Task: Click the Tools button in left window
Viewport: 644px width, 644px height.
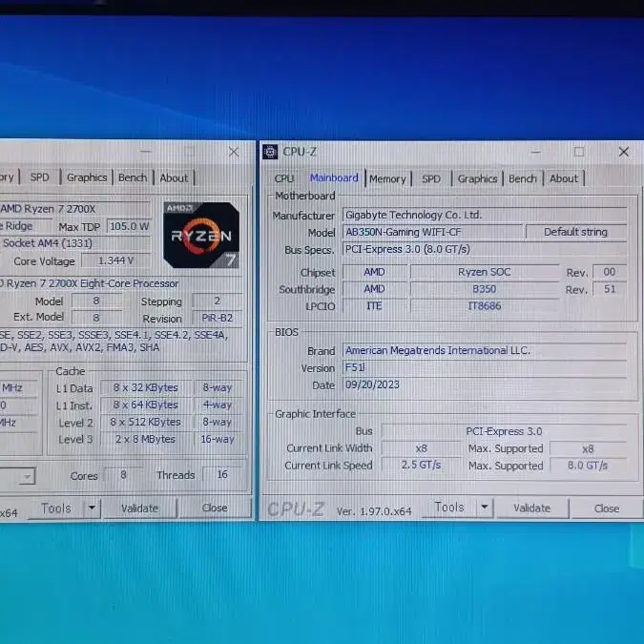Action: pos(56,509)
